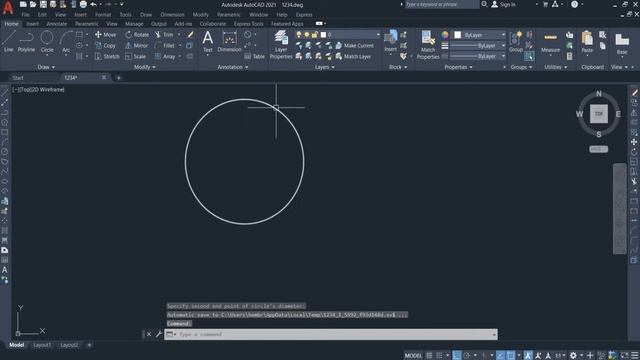Click the white ByLayer color swatch
This screenshot has height=360, width=640.
tap(458, 35)
